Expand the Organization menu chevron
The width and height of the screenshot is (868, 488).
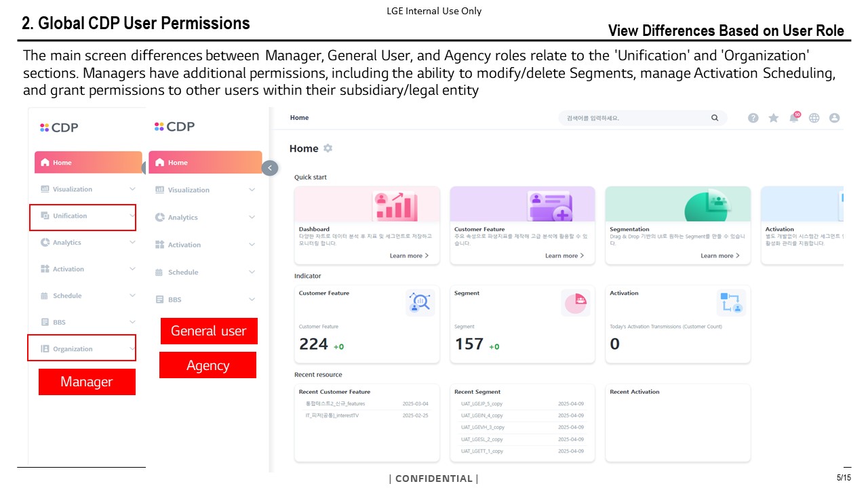pyautogui.click(x=132, y=348)
